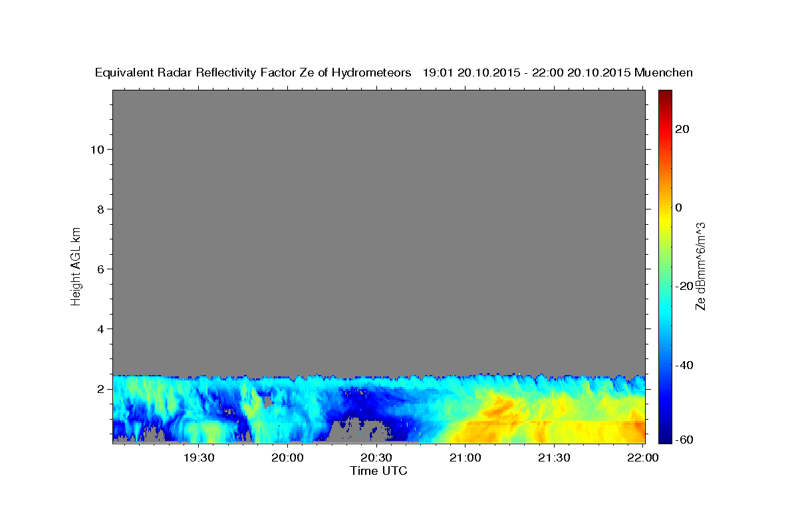798x532 pixels.
Task: Click the height label 6
Action: [100, 269]
